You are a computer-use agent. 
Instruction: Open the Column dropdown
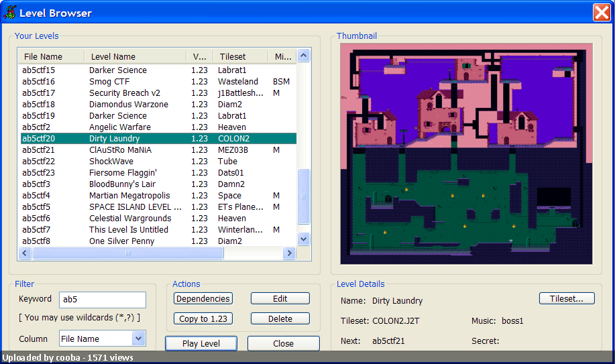[x=138, y=339]
